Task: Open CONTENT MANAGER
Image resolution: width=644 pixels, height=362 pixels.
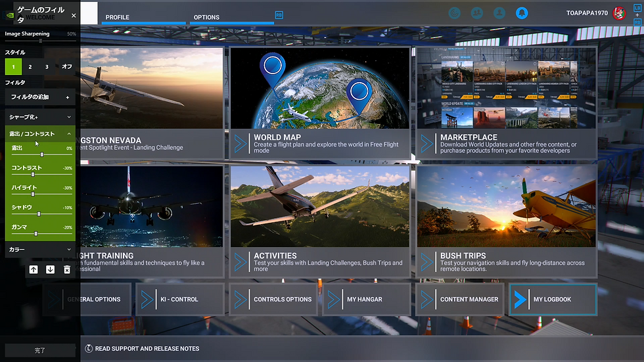Action: pyautogui.click(x=459, y=299)
